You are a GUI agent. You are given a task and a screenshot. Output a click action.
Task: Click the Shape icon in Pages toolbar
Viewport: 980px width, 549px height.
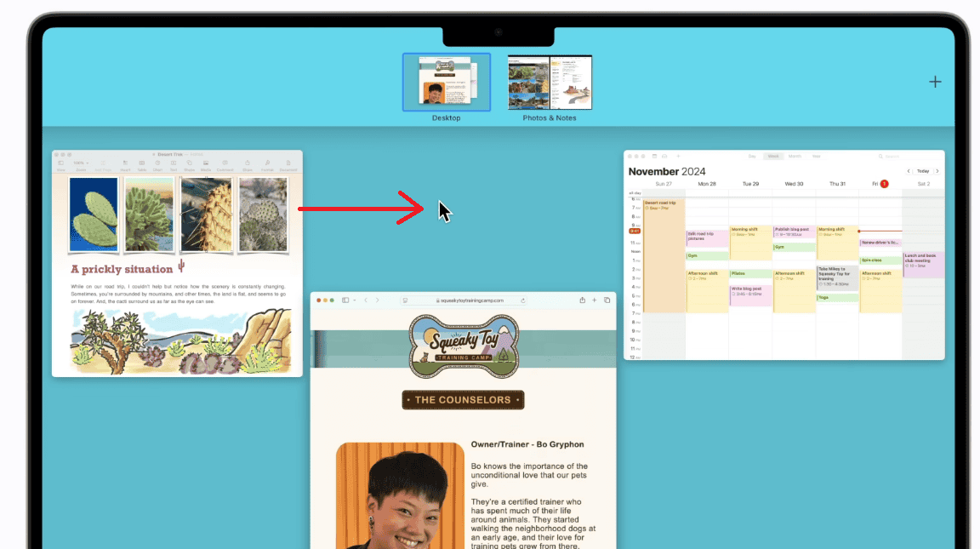190,163
